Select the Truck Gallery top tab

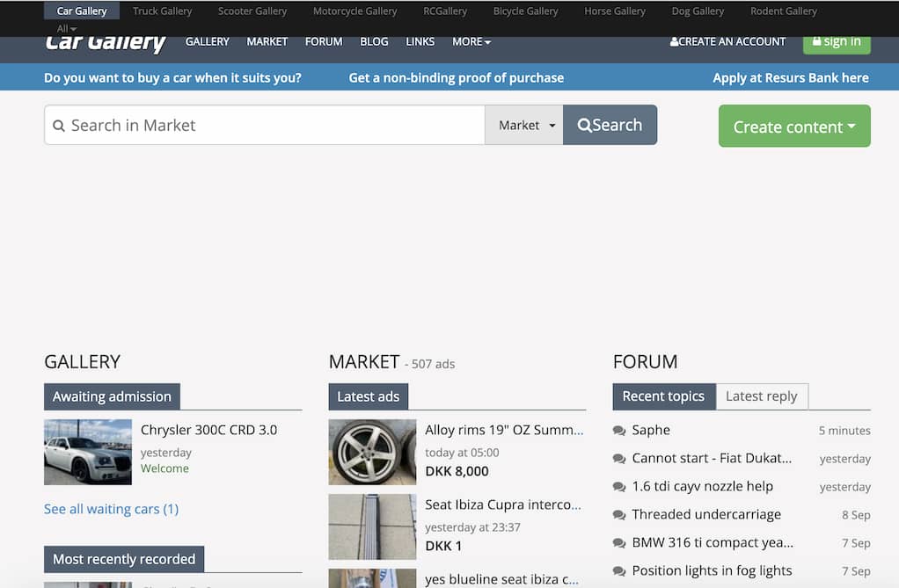pos(162,11)
